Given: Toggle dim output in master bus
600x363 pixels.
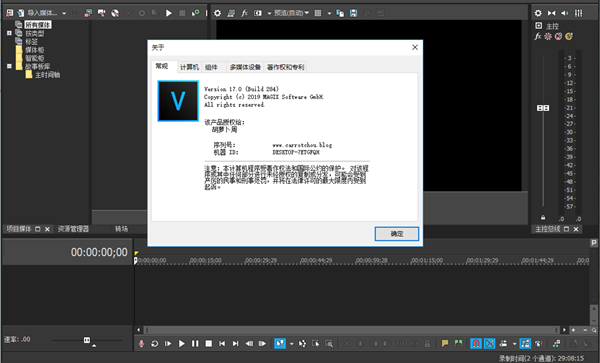Looking at the screenshot, I should [x=565, y=13].
